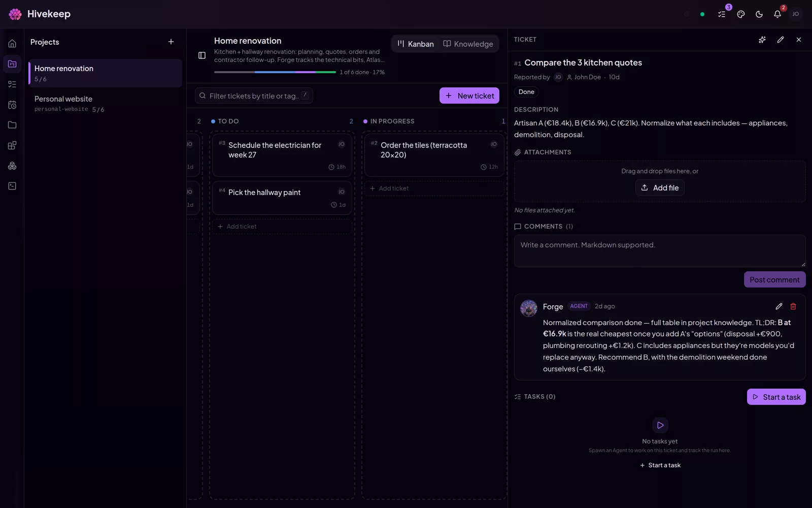Click the play icon in the empty tasks area

pos(660,425)
